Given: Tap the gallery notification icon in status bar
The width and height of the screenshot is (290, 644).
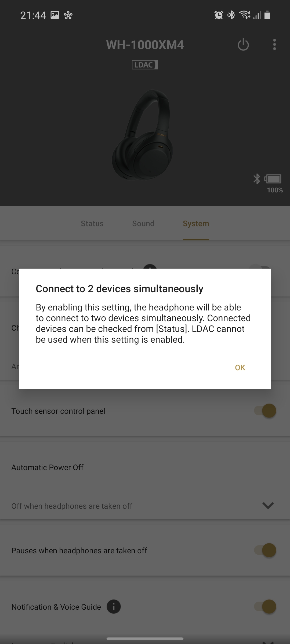Looking at the screenshot, I should (x=55, y=15).
